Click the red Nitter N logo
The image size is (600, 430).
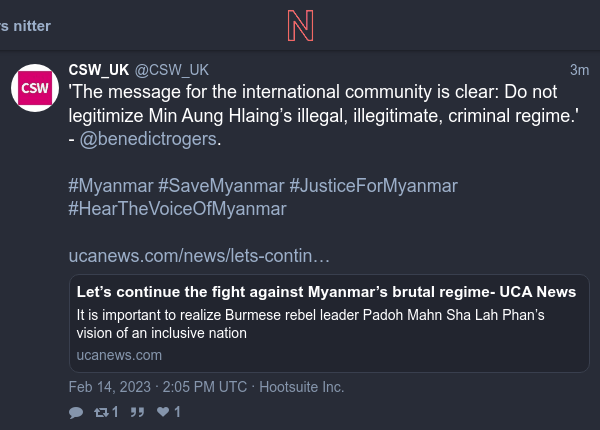pos(299,24)
